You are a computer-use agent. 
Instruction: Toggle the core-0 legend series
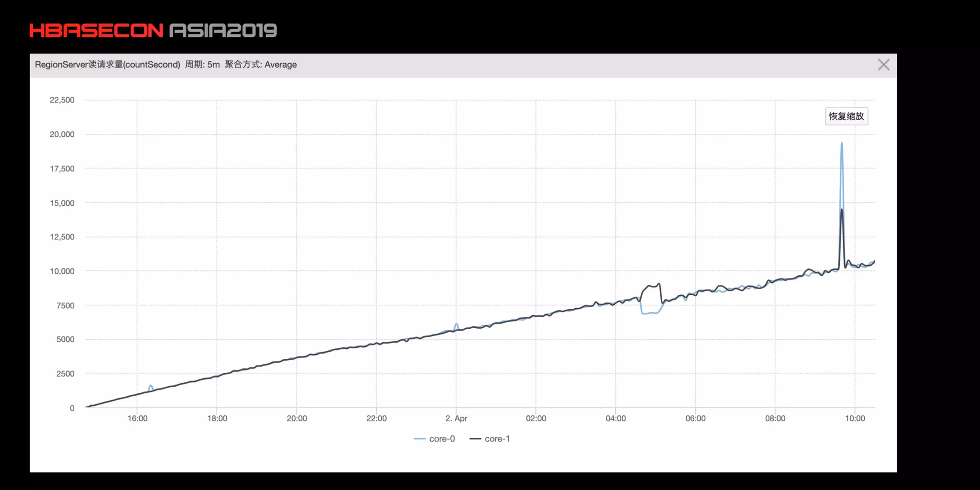coord(434,439)
